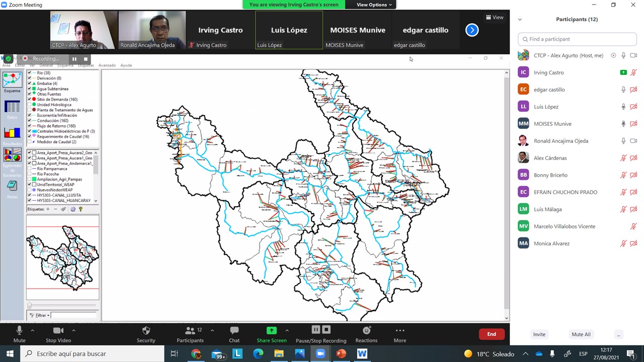
Task: Open PowerPoint from the taskbar
Action: coord(341,354)
